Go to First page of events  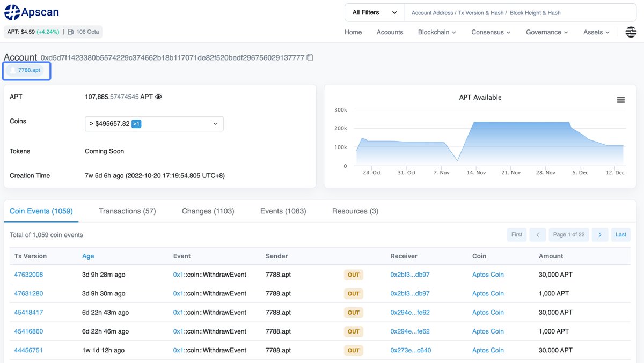(517, 235)
